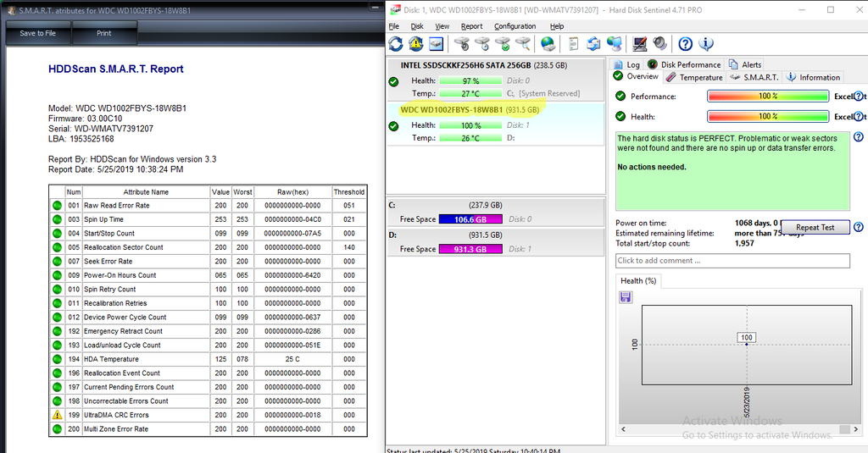The height and width of the screenshot is (453, 868).
Task: Click the floppy save icon above health graph
Action: (626, 297)
